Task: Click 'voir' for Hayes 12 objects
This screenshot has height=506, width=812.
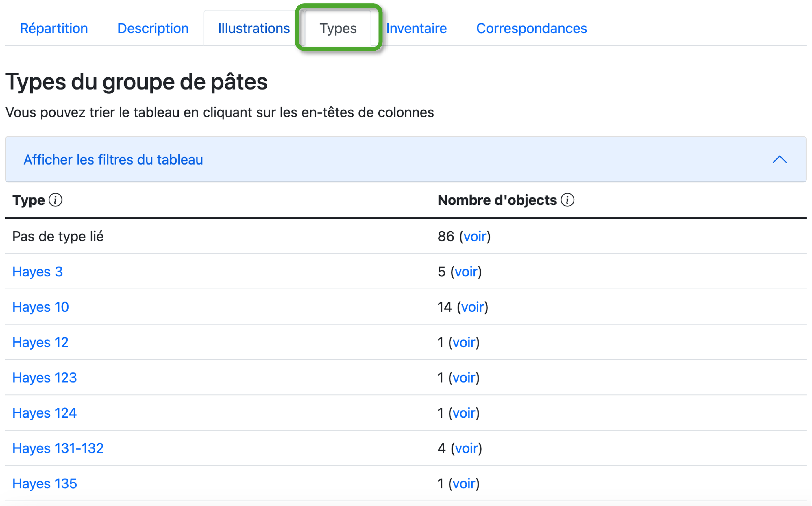Action: [x=464, y=342]
